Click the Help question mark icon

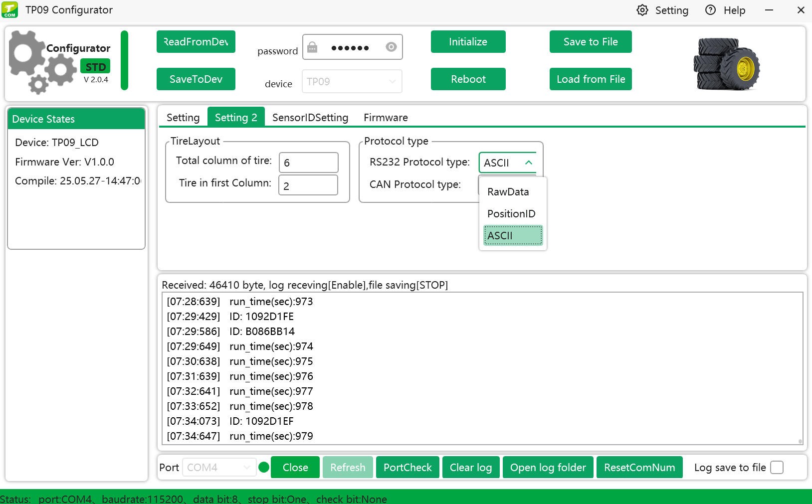tap(710, 10)
